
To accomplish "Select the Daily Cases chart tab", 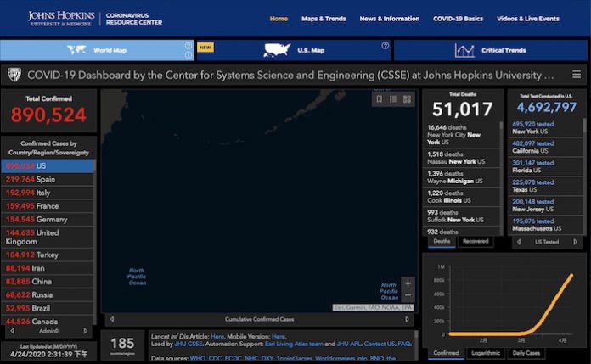I will point(526,353).
